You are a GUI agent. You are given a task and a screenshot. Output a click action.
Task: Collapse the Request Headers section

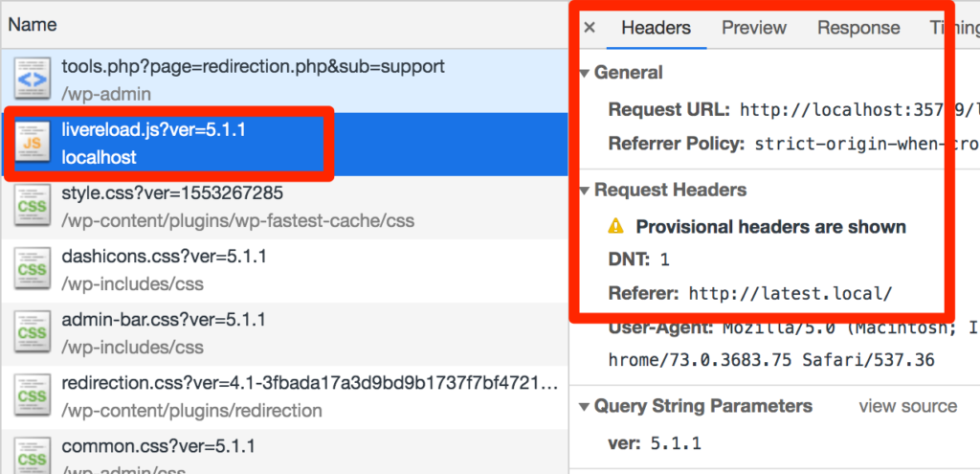585,191
